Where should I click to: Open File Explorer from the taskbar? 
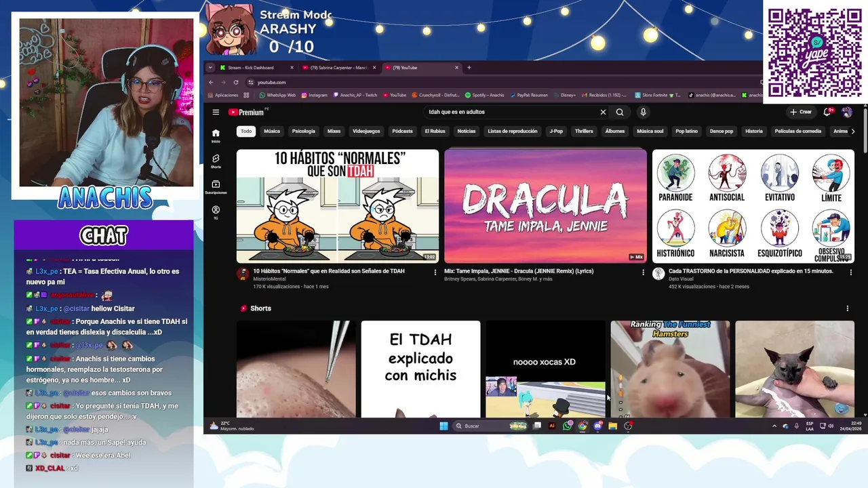612,426
